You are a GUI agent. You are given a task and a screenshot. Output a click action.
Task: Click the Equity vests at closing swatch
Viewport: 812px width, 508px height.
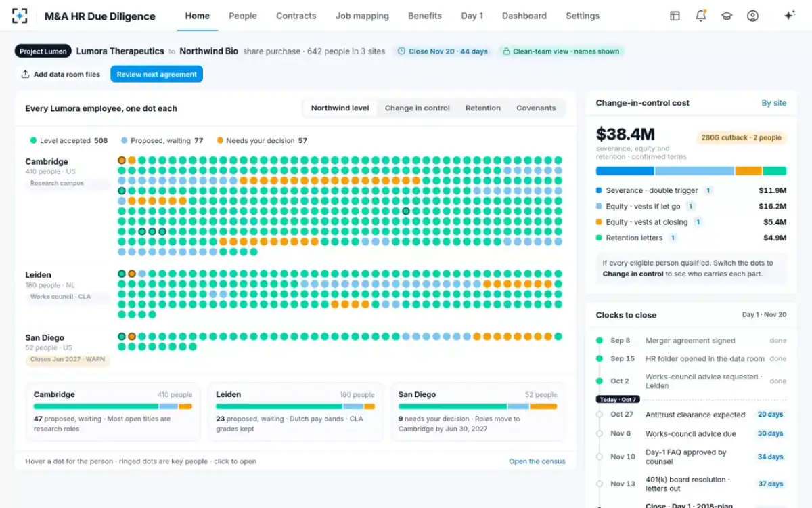pos(599,222)
